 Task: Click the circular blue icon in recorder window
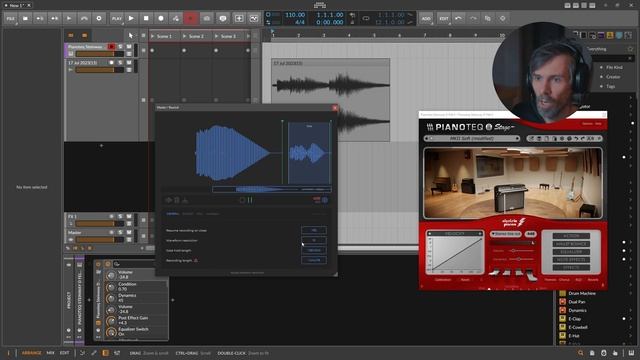(325, 200)
